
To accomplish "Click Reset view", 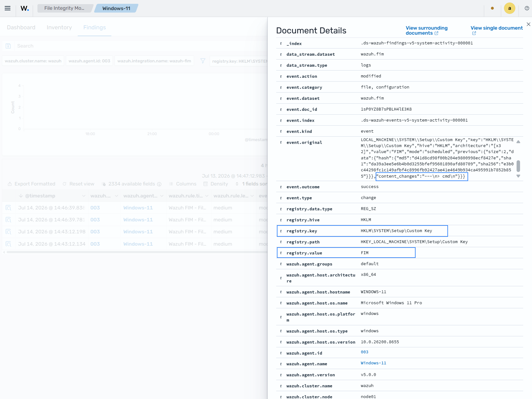I will pyautogui.click(x=78, y=184).
